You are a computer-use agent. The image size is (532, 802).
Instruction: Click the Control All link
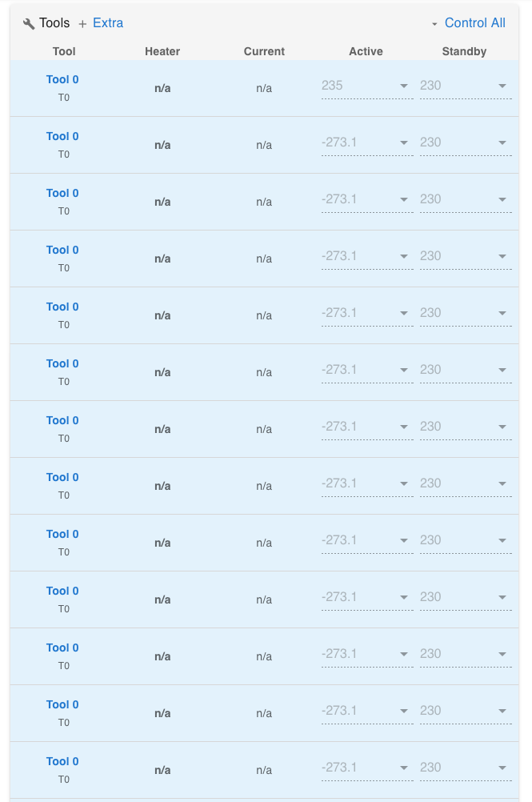point(475,23)
